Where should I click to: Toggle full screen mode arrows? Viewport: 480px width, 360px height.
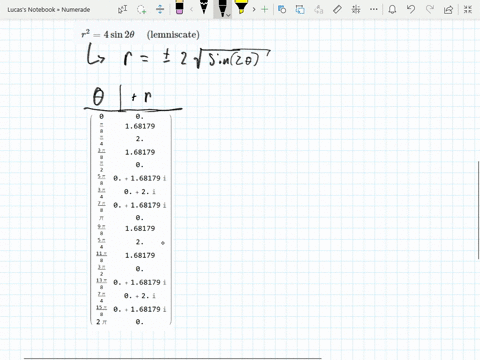point(468,9)
